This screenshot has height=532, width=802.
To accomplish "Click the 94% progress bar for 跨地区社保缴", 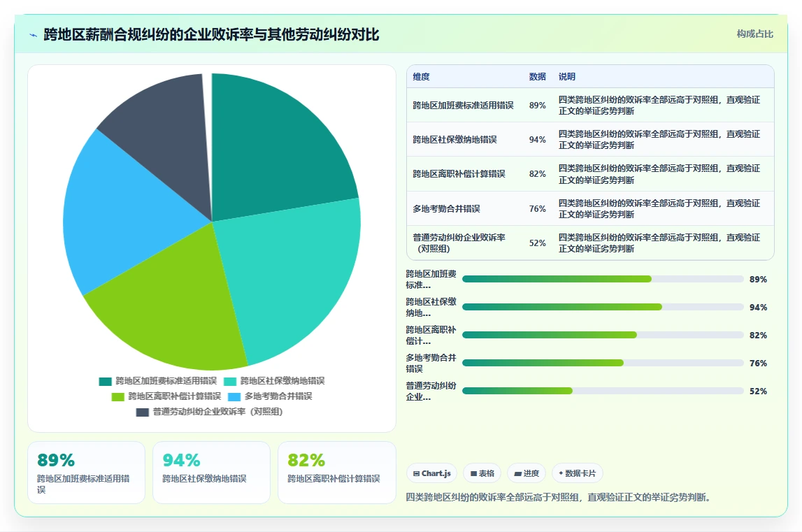I will coord(603,307).
